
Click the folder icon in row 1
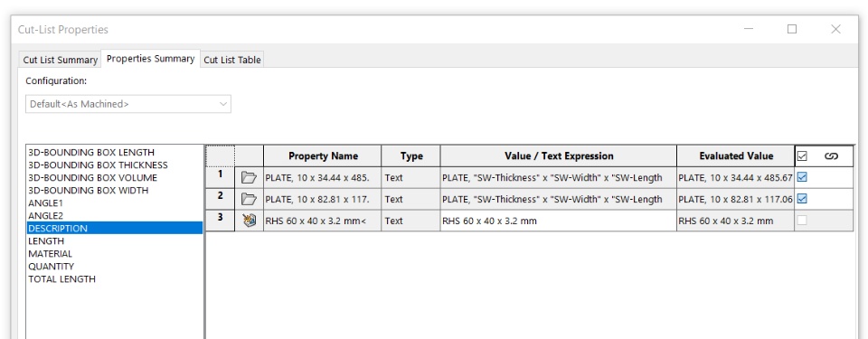click(250, 178)
